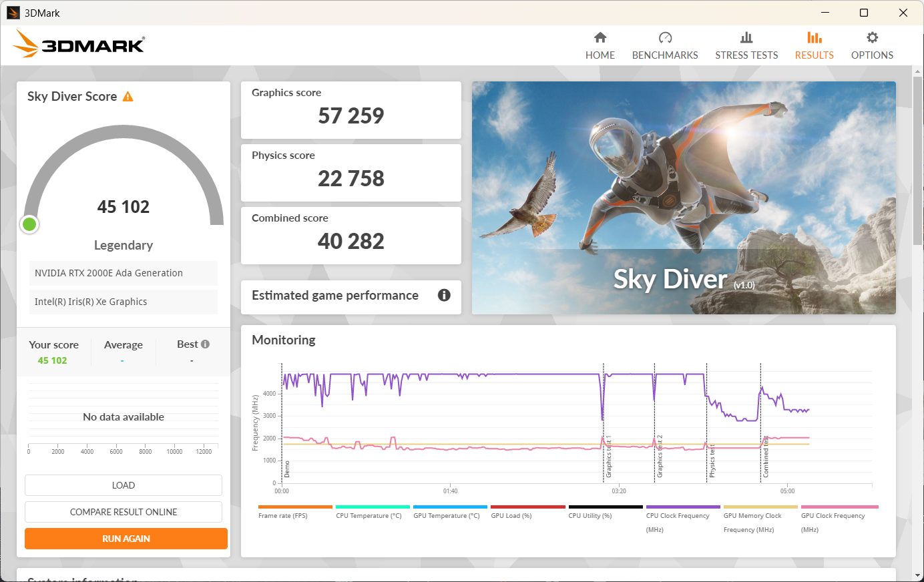This screenshot has width=924, height=582.
Task: Click COMPARE RESULT ONLINE button
Action: click(x=124, y=512)
